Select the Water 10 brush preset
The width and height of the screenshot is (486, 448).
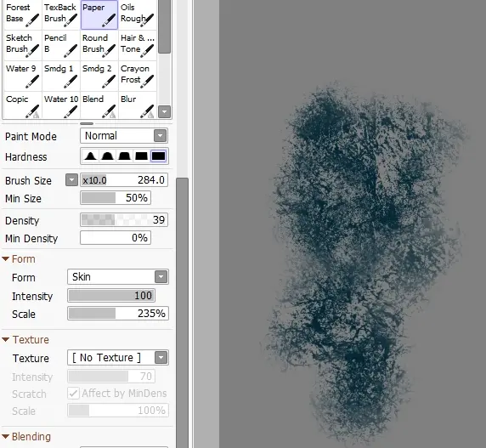pyautogui.click(x=61, y=105)
